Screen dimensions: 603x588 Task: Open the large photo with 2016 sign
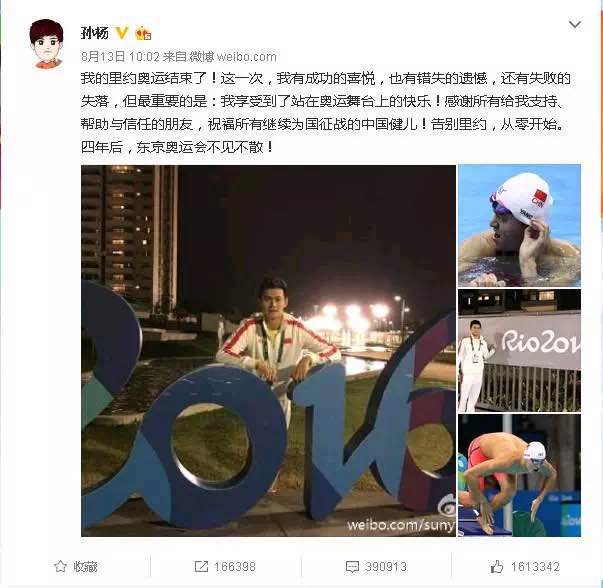[x=268, y=351]
